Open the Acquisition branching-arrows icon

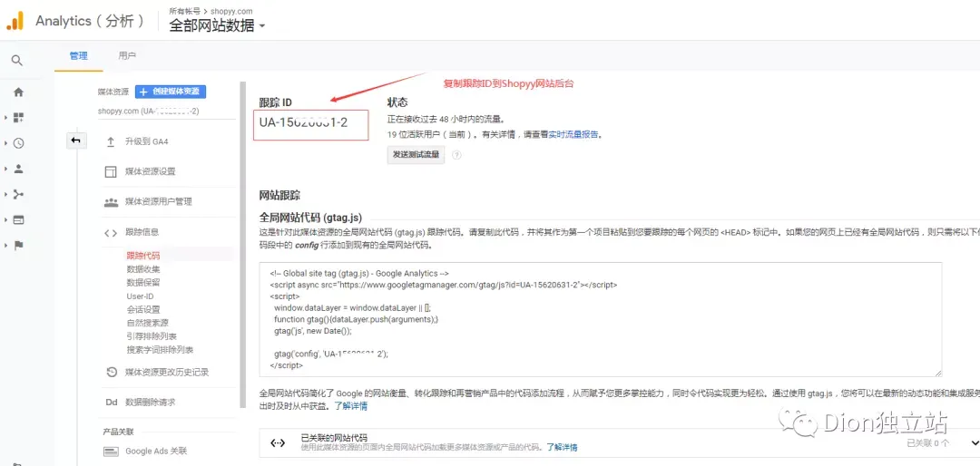pyautogui.click(x=18, y=194)
